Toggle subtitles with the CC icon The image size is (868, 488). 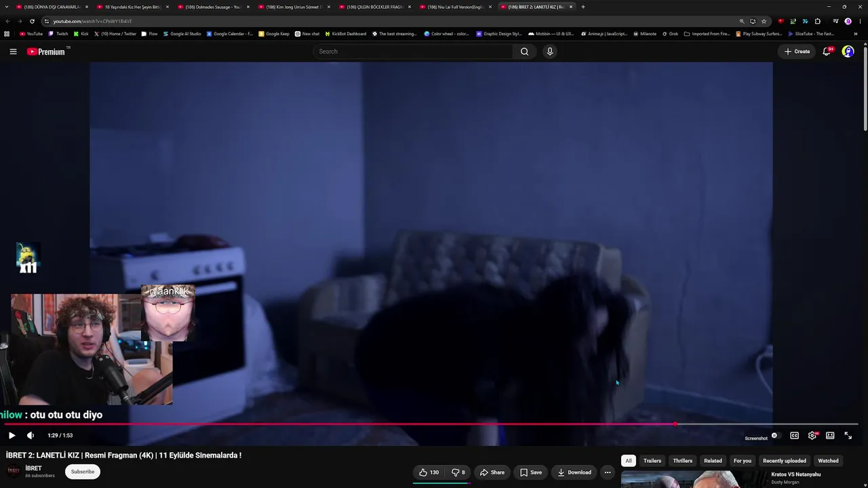794,436
